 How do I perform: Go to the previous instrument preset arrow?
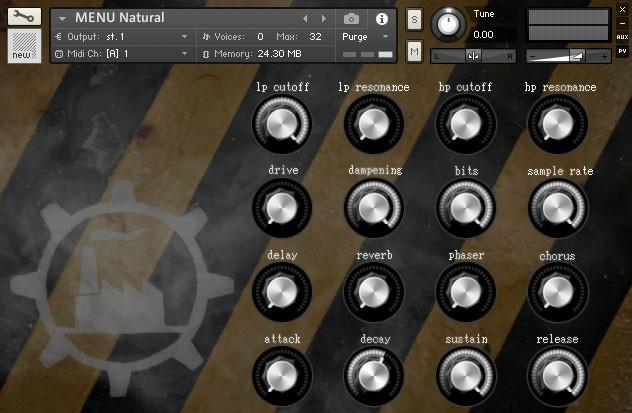click(x=306, y=18)
